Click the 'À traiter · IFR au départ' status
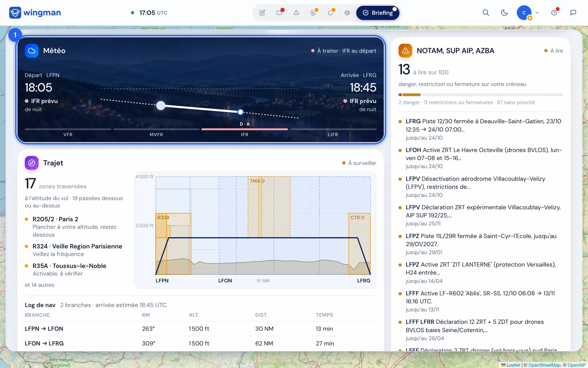The width and height of the screenshot is (588, 368). click(x=344, y=51)
